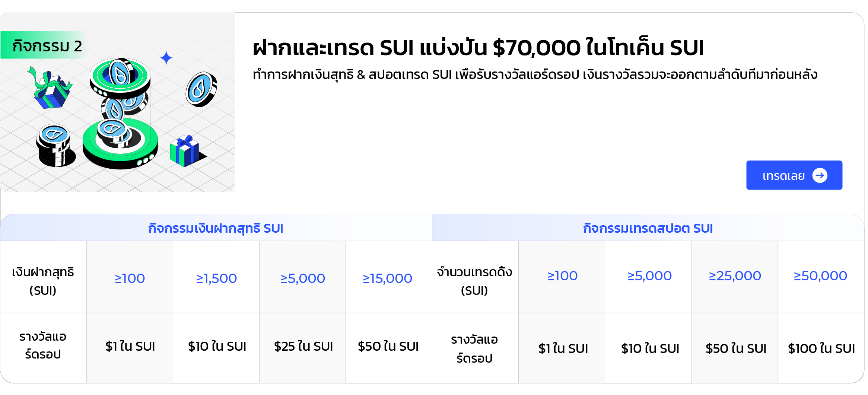Select the กิจกรรมเงินฝากสุทธิ SUI tab header
The image size is (868, 395).
coord(216,228)
